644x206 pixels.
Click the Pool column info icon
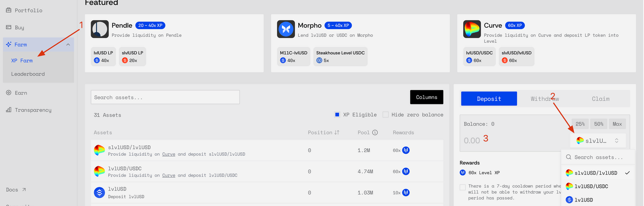coord(375,133)
